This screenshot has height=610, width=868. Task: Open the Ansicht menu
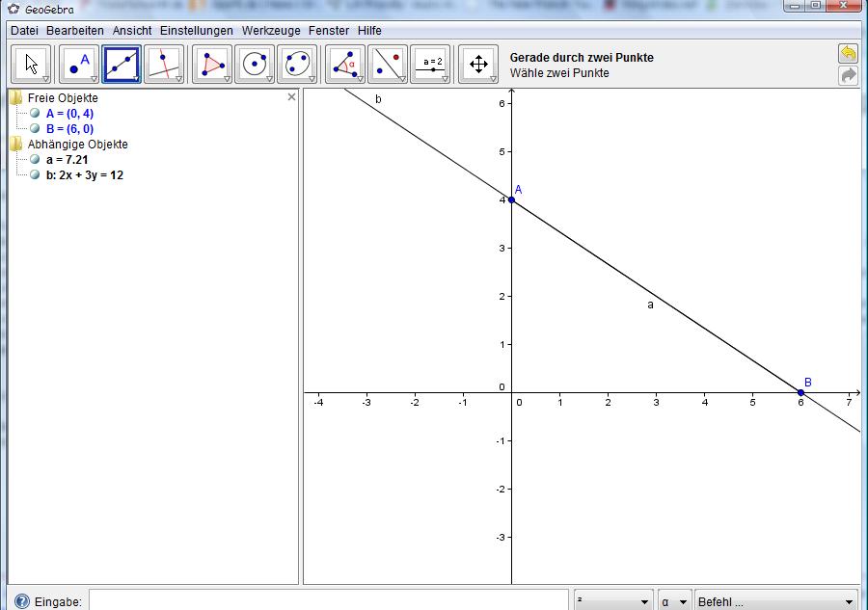coord(132,31)
